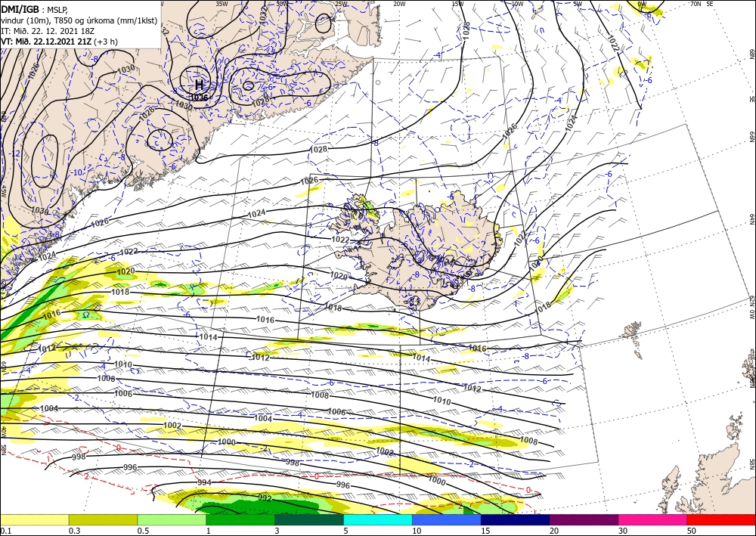Screen dimensions: 756x536
Task: Click the 992 isobar label
Action: [x=265, y=498]
